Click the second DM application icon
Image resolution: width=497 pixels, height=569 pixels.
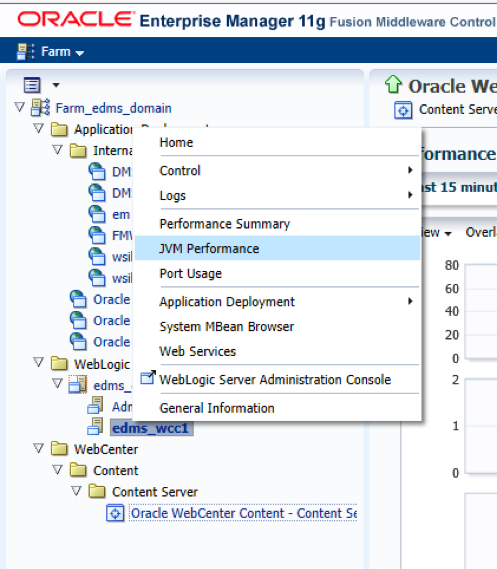[x=97, y=193]
